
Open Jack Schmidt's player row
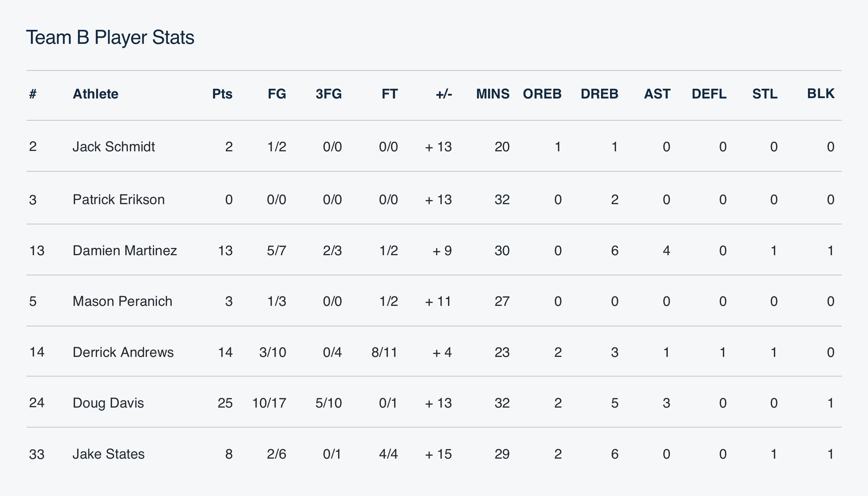click(114, 147)
